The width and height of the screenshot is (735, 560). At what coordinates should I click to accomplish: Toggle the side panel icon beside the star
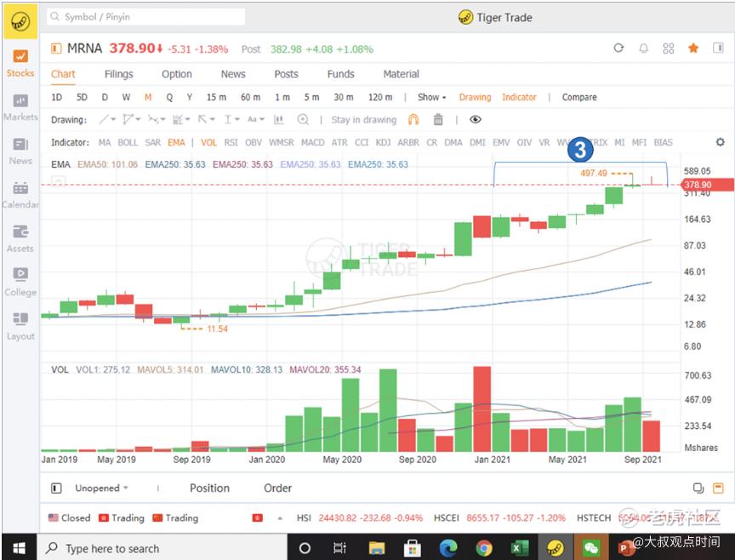tap(718, 48)
